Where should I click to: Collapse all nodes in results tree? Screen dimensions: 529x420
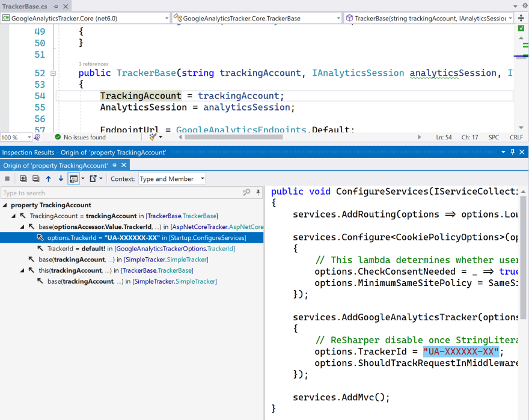tap(35, 179)
